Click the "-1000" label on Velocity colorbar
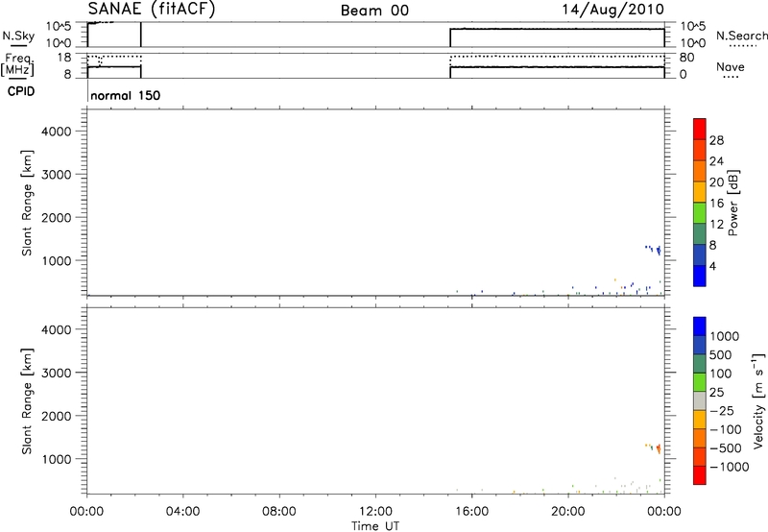The width and height of the screenshot is (768, 532). pos(730,467)
